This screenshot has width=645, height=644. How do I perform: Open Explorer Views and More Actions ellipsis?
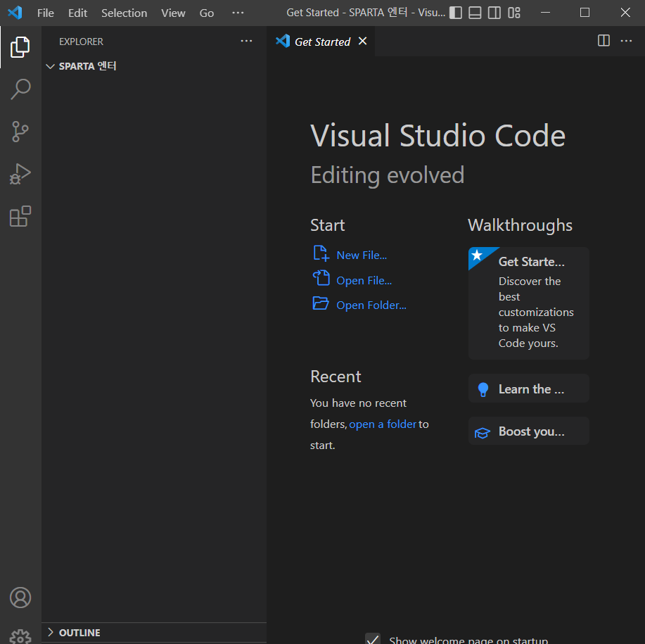(x=246, y=41)
